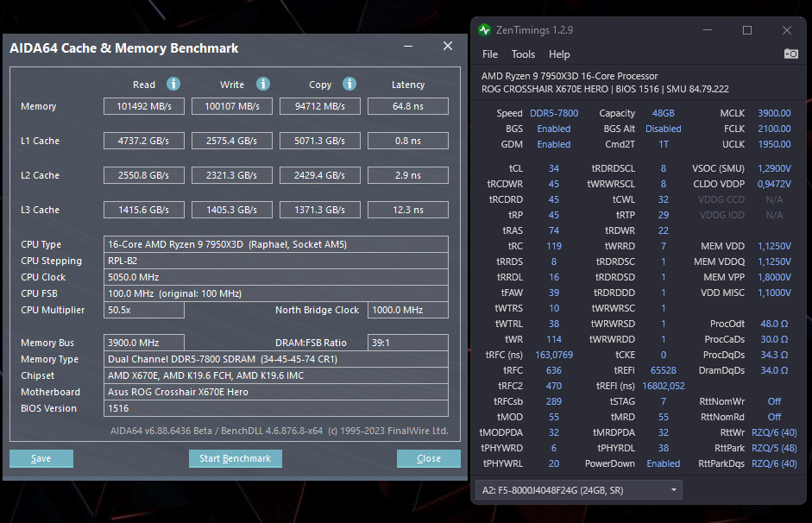The height and width of the screenshot is (523, 812).
Task: Click the UCLK value 1950.00
Action: click(774, 144)
